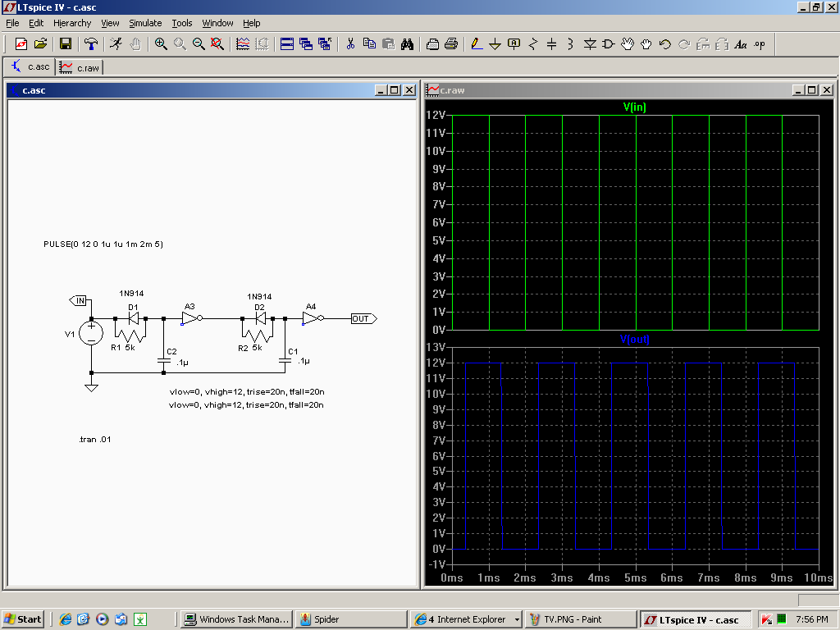Click the undo arrow icon
840x630 pixels.
[x=664, y=44]
